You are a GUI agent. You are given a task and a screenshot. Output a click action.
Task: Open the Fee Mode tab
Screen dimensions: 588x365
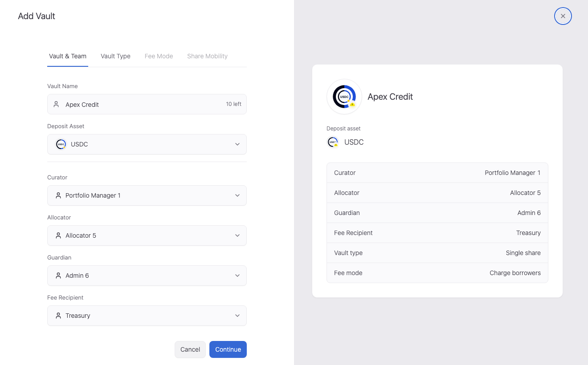[x=159, y=56]
